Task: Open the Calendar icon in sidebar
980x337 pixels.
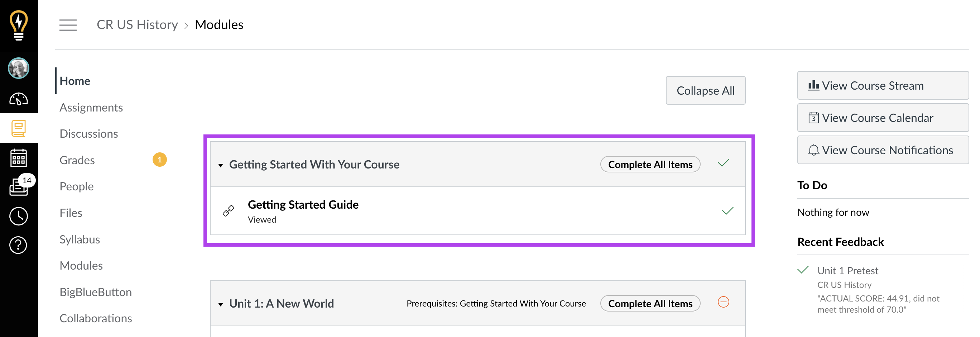Action: 19,158
